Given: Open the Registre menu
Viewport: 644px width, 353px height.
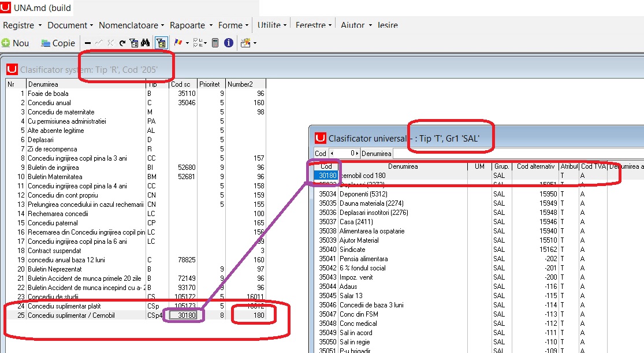Looking at the screenshot, I should [22, 25].
